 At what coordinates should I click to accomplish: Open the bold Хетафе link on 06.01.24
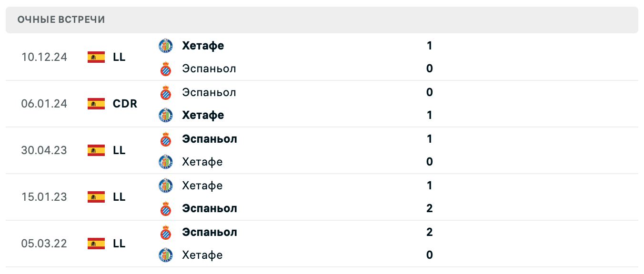(203, 115)
